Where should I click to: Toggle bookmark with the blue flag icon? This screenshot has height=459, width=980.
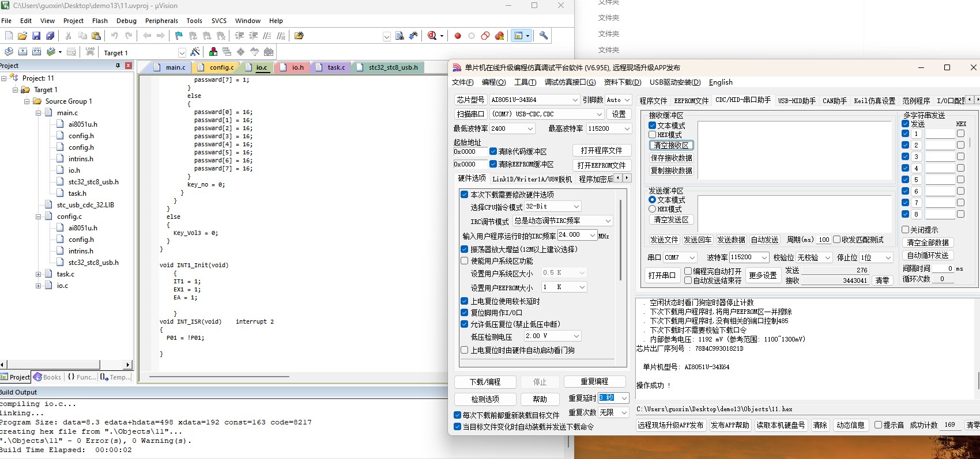[179, 36]
